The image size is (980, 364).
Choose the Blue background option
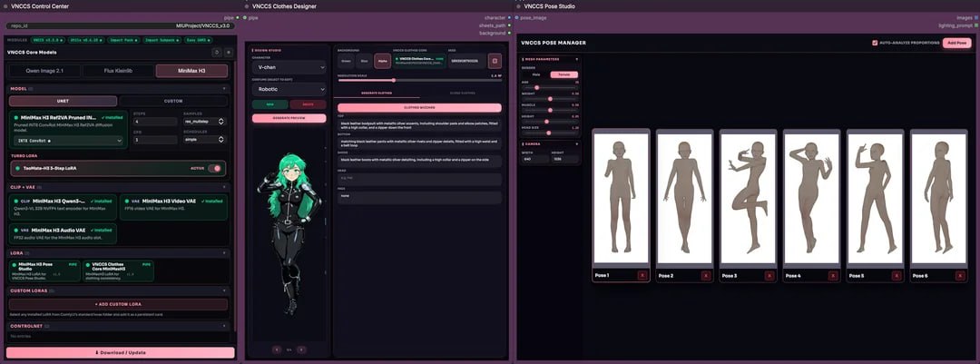tap(364, 62)
